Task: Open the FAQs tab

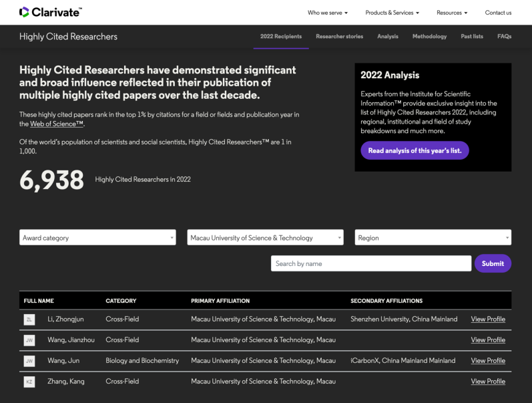Action: click(x=504, y=36)
